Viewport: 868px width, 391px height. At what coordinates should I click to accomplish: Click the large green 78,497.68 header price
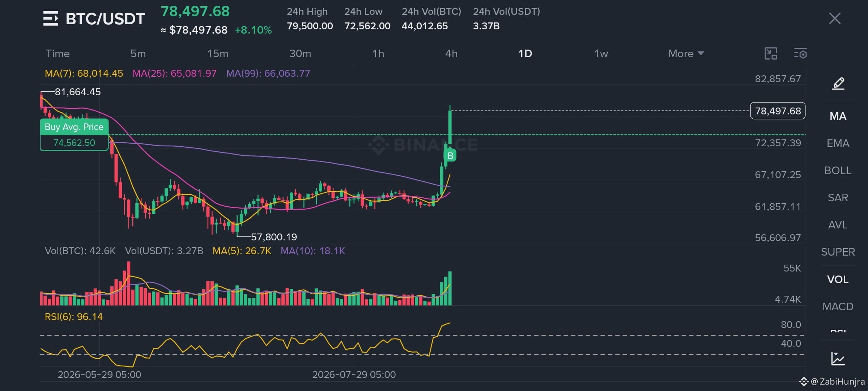195,12
